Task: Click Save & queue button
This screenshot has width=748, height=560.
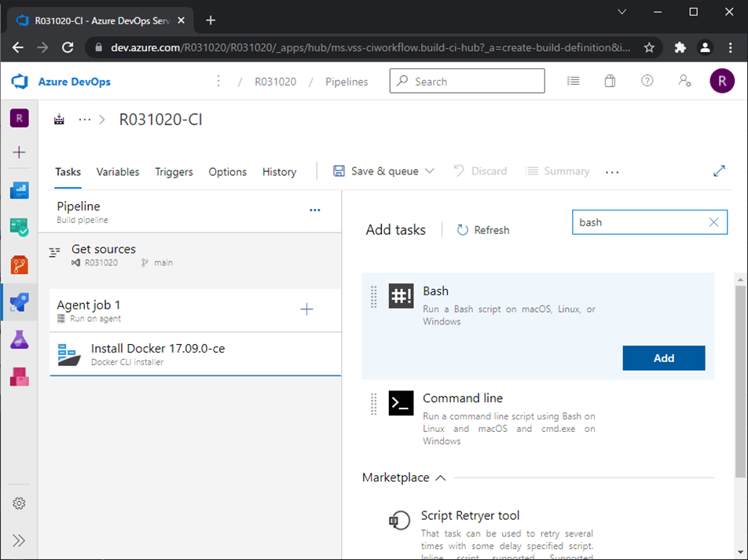Action: (376, 171)
